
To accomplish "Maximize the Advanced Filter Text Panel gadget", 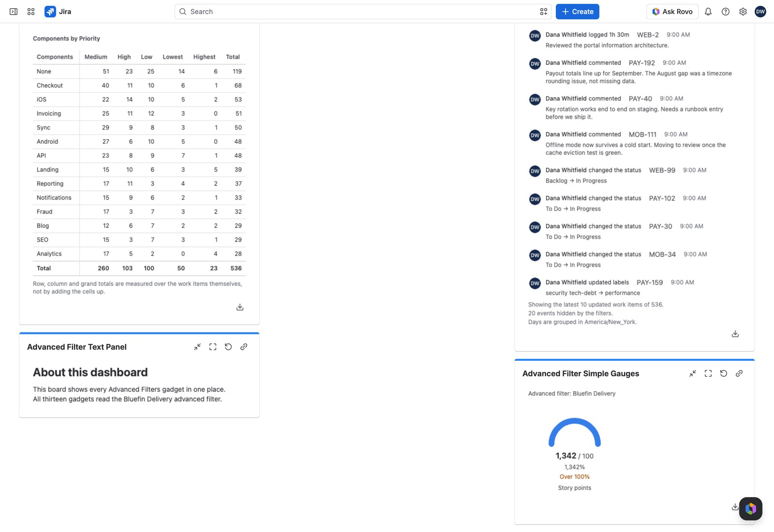I will click(x=213, y=347).
